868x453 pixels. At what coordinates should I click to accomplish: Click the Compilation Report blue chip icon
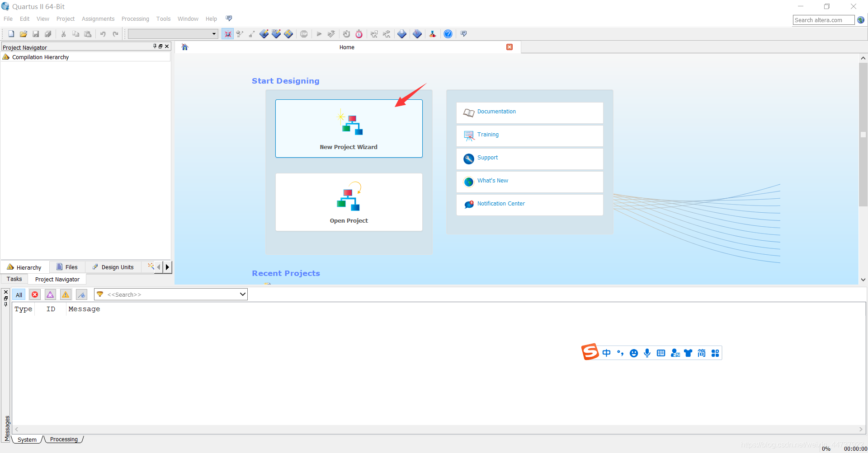tap(402, 34)
